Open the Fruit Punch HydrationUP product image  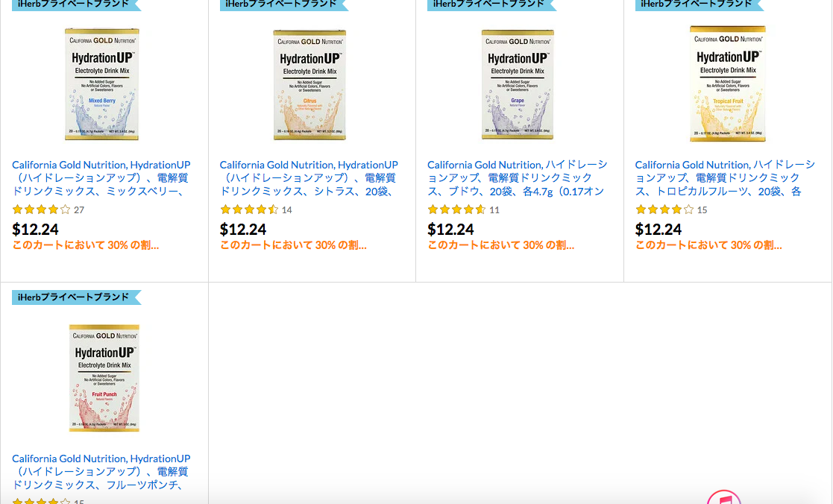tap(104, 378)
